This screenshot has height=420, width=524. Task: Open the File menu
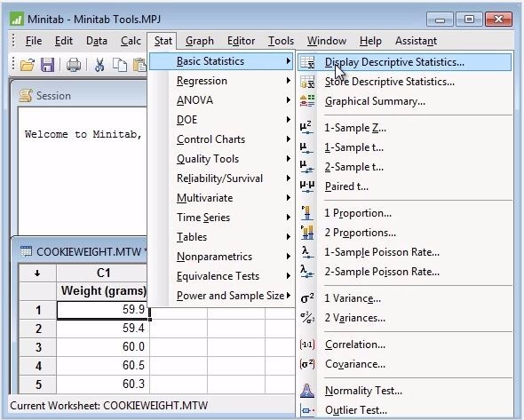point(34,41)
